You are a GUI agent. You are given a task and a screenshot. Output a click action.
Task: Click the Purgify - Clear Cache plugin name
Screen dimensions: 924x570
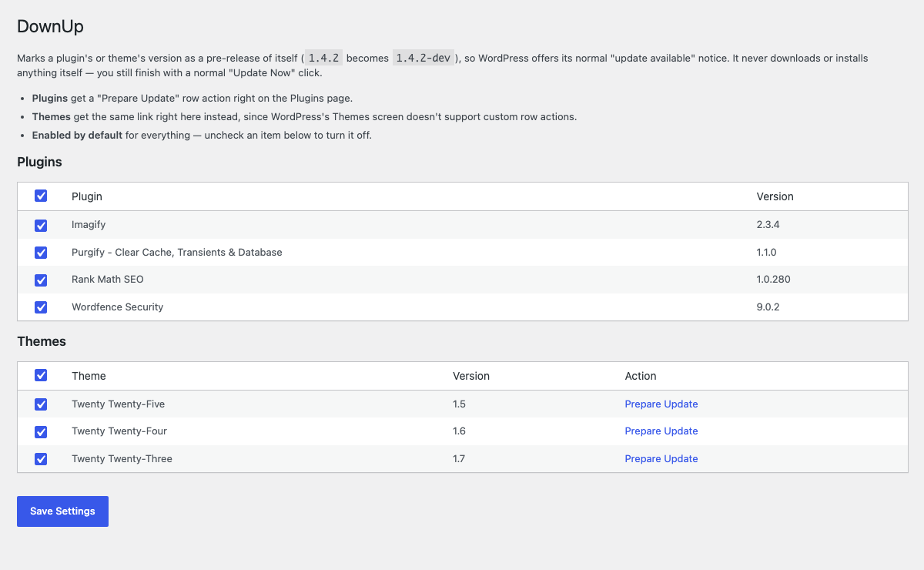pos(177,252)
